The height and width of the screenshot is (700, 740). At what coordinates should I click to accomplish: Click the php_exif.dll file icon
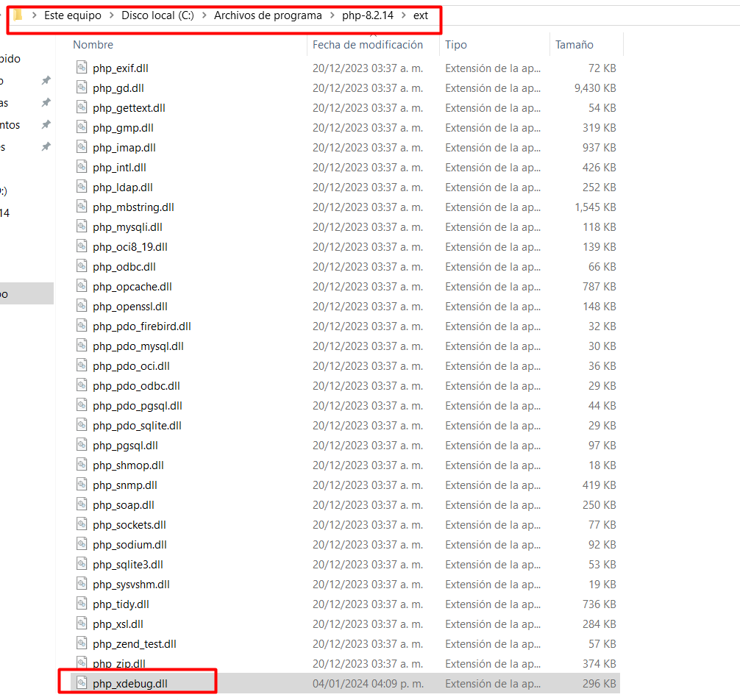click(82, 68)
